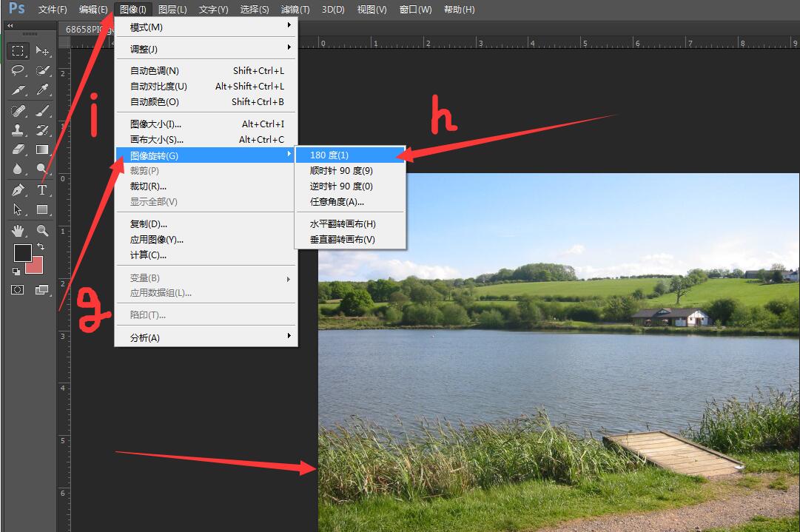800x532 pixels.
Task: Select the Spot Healing Brush tool
Action: [18, 110]
